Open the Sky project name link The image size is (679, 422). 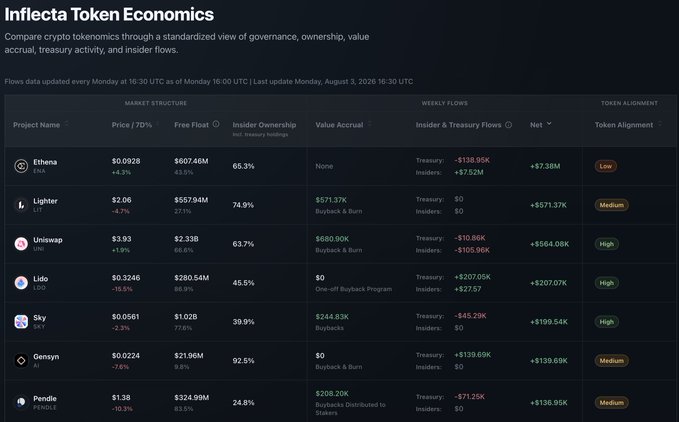pos(39,318)
